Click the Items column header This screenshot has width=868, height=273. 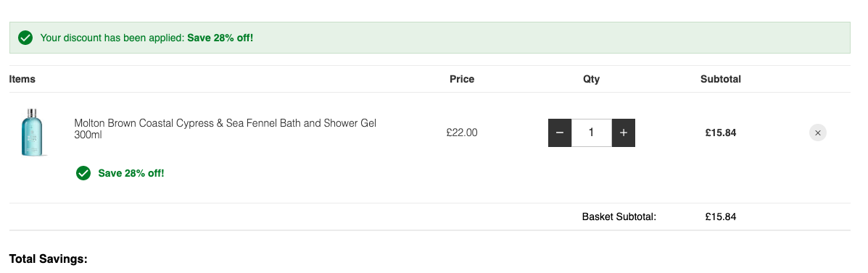tap(22, 79)
